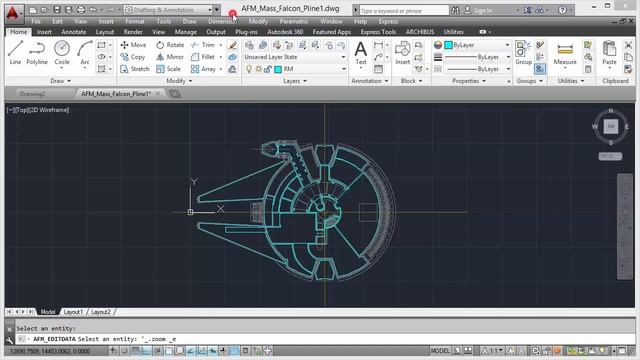This screenshot has width=640, height=360.
Task: Switch to the Drawing2 file tab
Action: (33, 94)
